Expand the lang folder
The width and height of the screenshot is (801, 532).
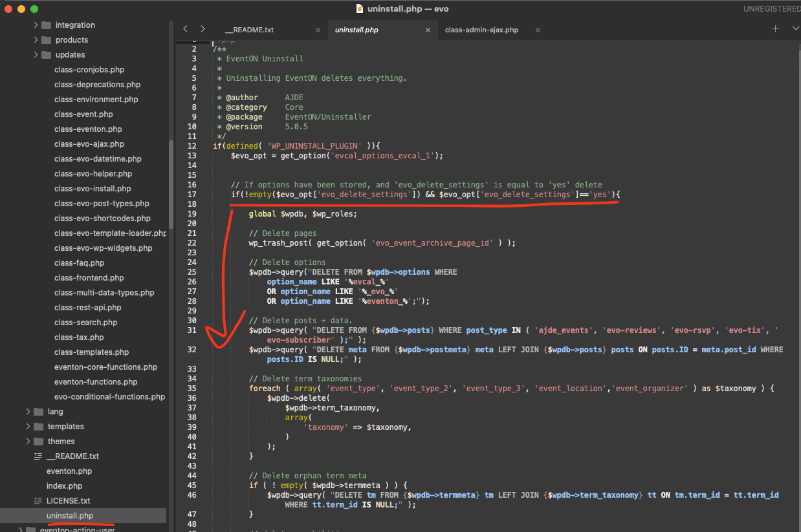coord(28,412)
